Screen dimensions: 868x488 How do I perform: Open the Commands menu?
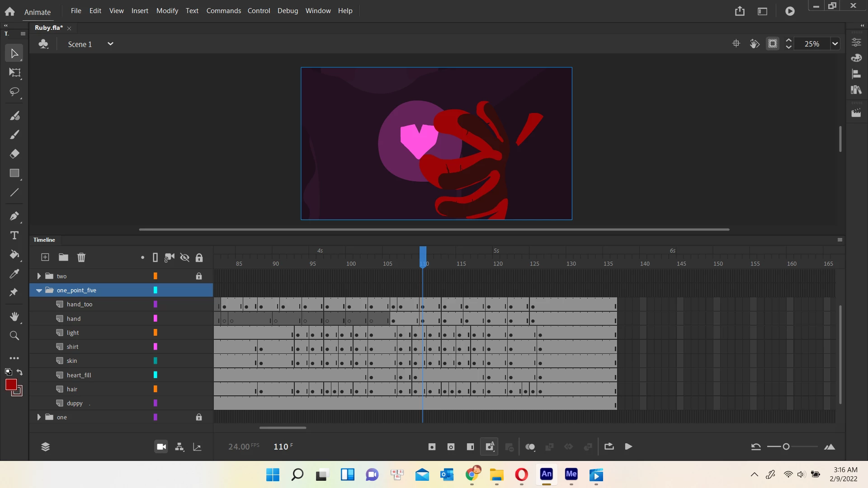223,10
